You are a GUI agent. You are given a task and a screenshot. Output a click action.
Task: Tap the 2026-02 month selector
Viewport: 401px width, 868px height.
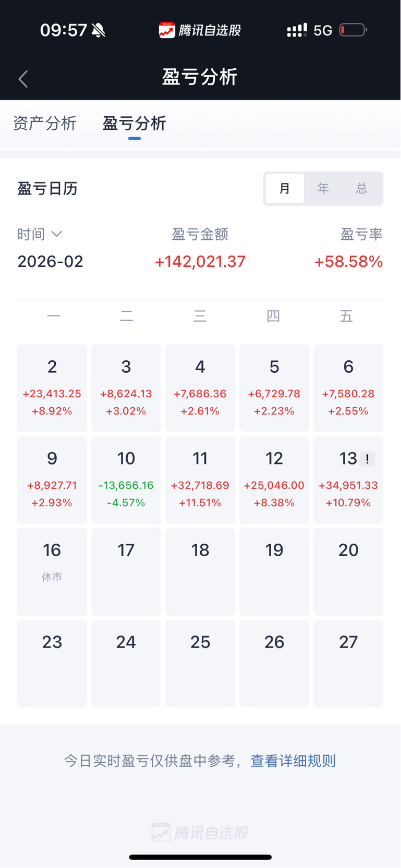(x=51, y=261)
